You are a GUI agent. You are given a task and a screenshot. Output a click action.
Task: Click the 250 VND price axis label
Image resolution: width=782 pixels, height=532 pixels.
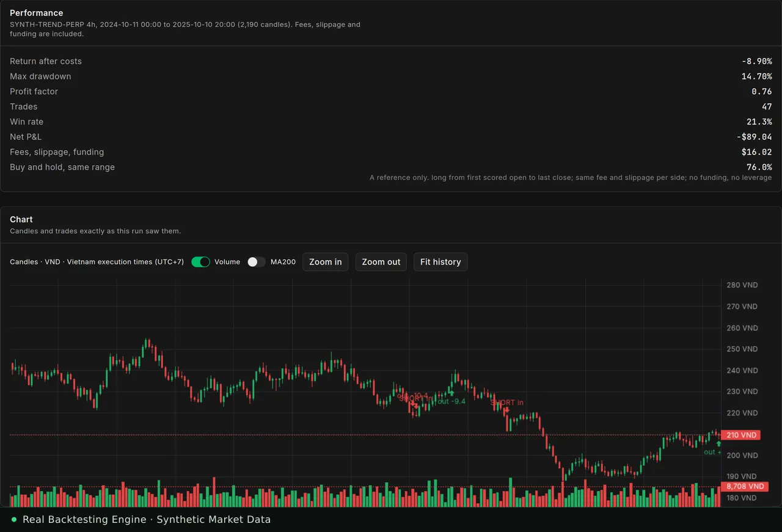[742, 349]
